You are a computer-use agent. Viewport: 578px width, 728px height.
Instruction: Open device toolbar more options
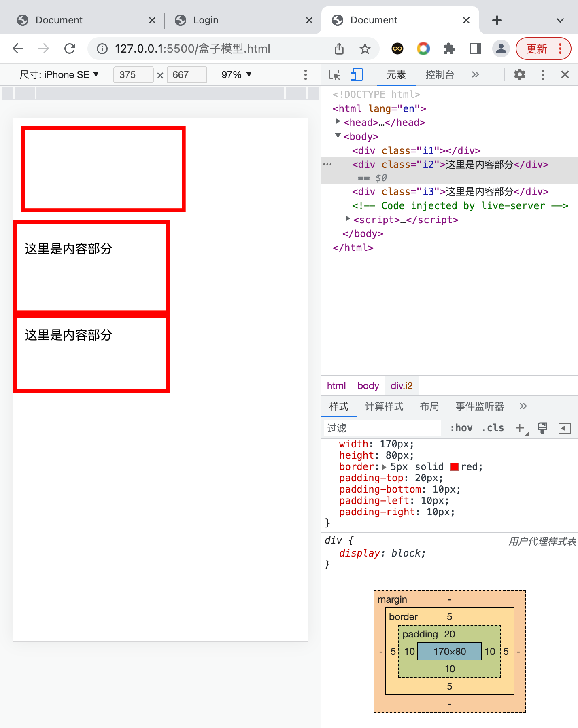click(x=306, y=75)
